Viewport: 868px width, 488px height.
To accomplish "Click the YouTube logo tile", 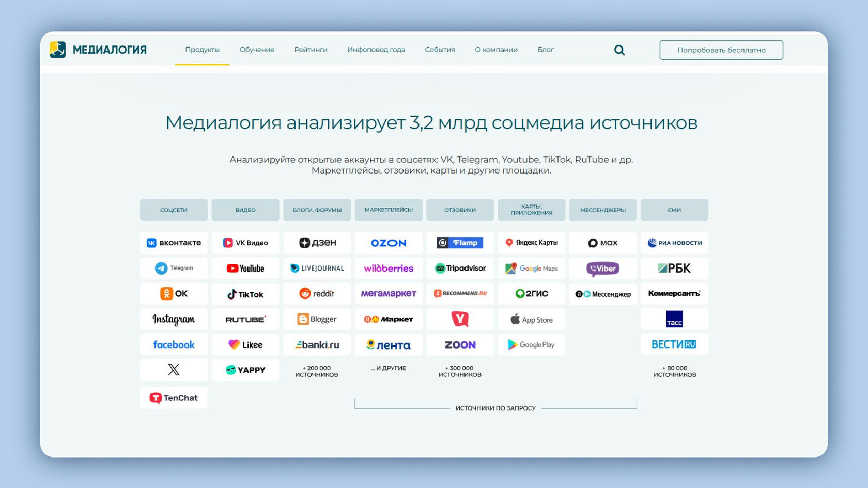I will (245, 268).
